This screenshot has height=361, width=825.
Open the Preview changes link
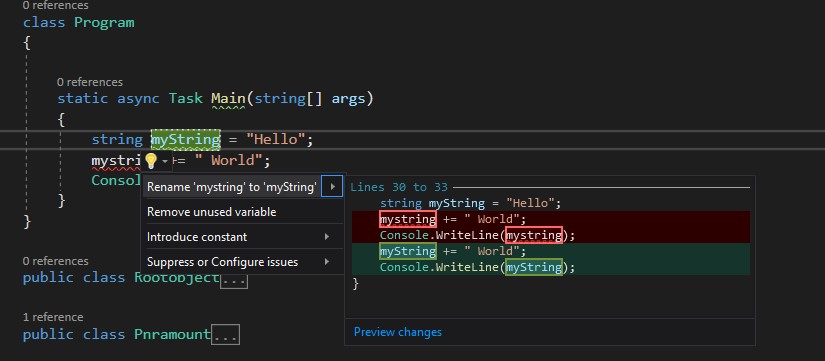point(398,332)
